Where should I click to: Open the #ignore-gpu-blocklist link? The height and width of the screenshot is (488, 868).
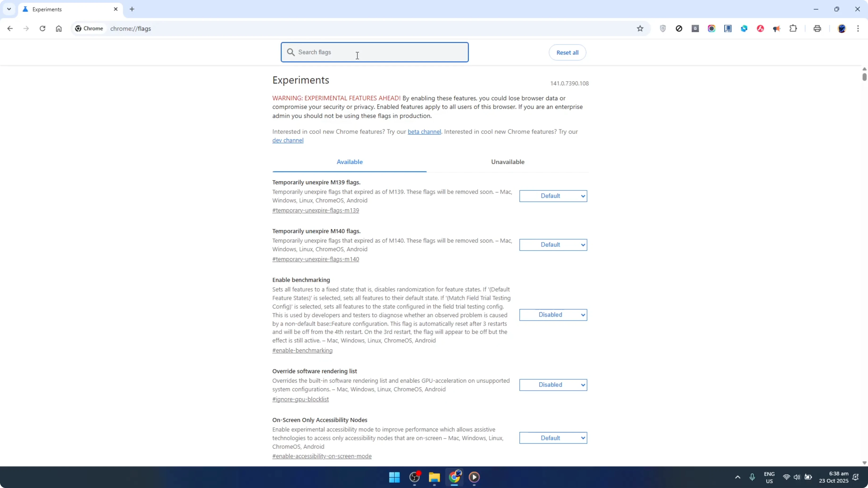click(x=300, y=399)
